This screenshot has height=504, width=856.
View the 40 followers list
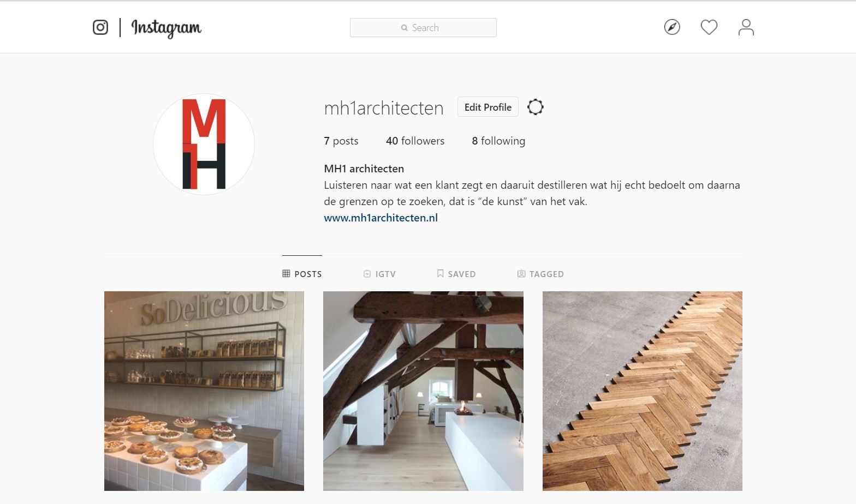click(415, 141)
